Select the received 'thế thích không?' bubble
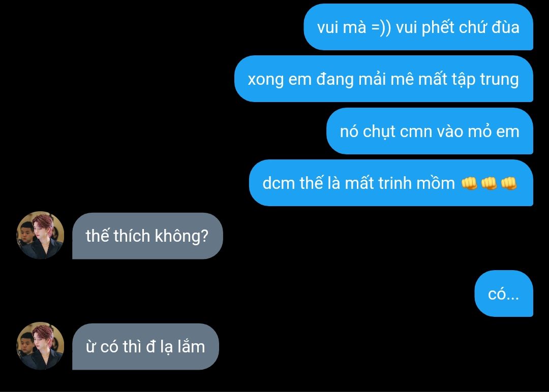 (147, 236)
